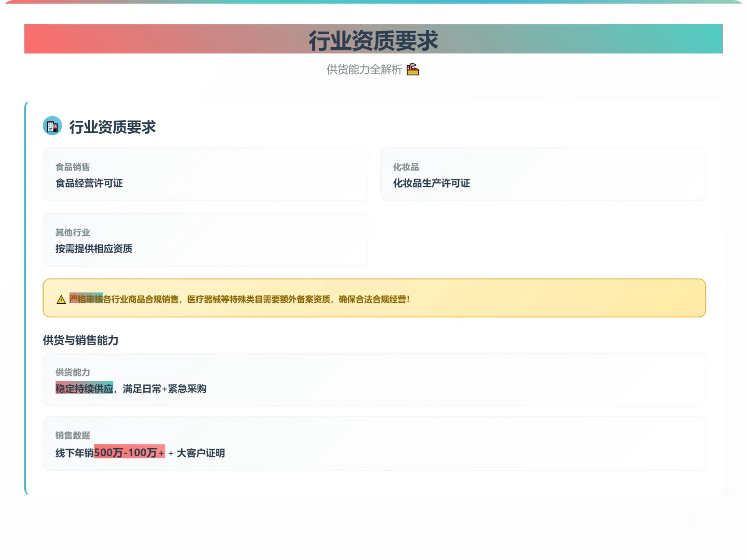Click the yellow compliance warning banner
The image size is (747, 560).
[374, 298]
